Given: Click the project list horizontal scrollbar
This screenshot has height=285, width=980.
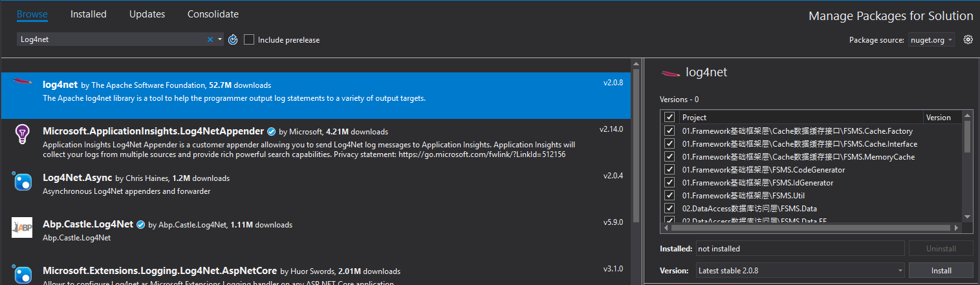Looking at the screenshot, I should pyautogui.click(x=809, y=227).
